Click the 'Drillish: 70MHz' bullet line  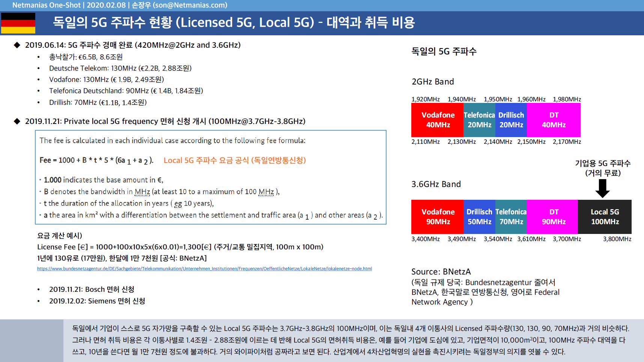click(x=98, y=103)
